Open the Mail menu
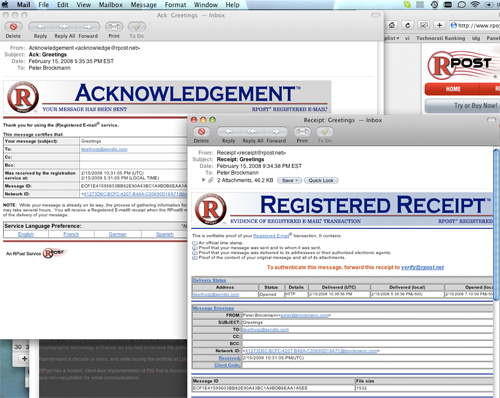The height and width of the screenshot is (398, 500). point(23,5)
